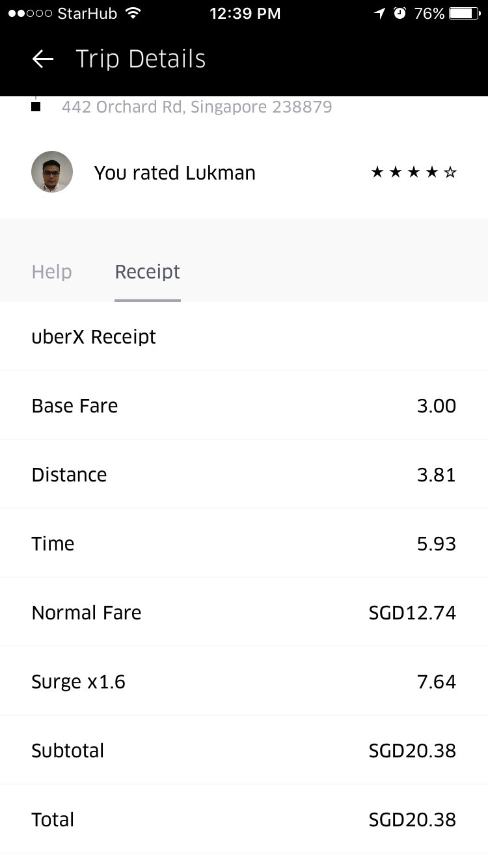Tap the Normal Fare amount SGD12.74
Image resolution: width=488 pixels, height=868 pixels.
click(x=412, y=613)
